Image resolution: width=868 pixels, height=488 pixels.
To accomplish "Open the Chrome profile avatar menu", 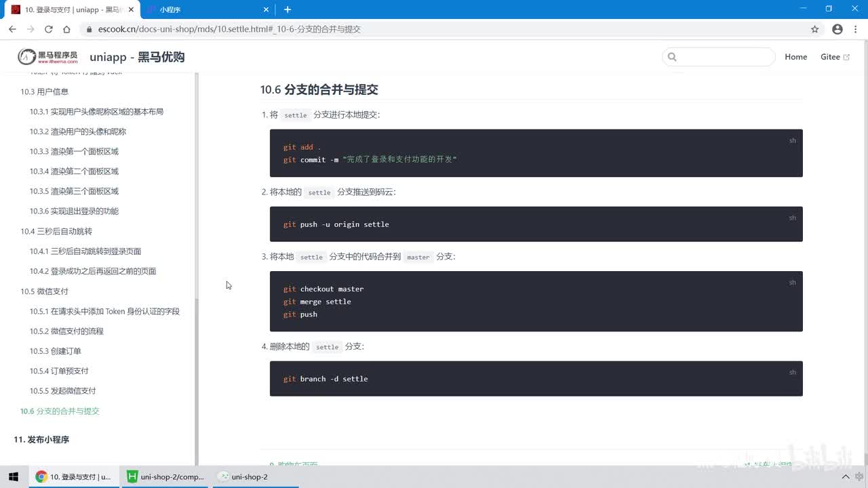I will 837,29.
